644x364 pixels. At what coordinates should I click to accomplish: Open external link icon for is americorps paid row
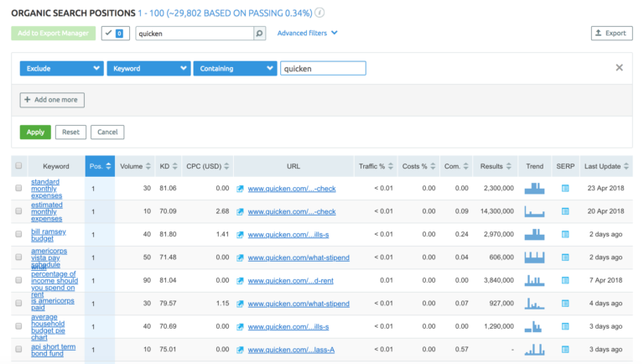240,304
